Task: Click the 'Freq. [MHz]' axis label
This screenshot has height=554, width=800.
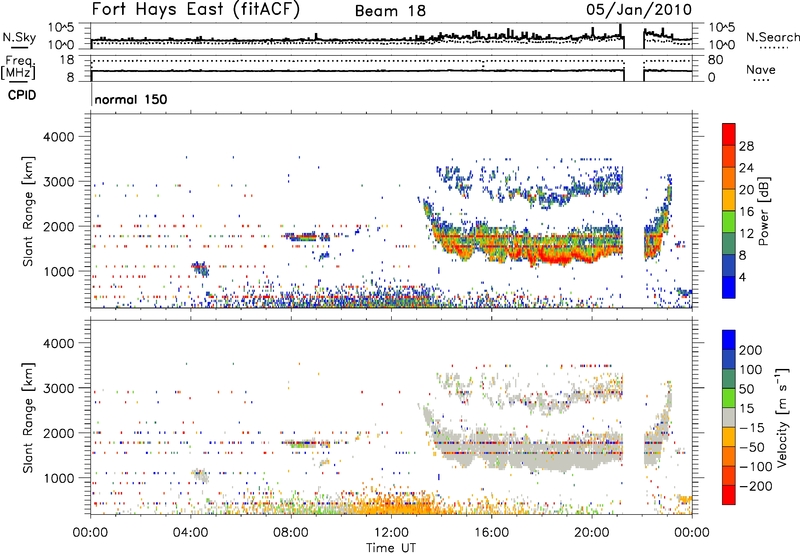Action: [19, 68]
